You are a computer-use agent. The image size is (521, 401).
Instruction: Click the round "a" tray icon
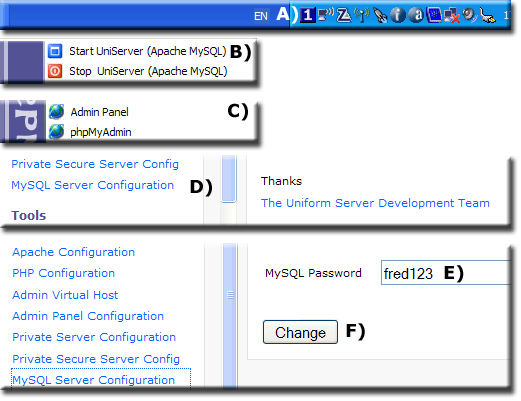[416, 15]
